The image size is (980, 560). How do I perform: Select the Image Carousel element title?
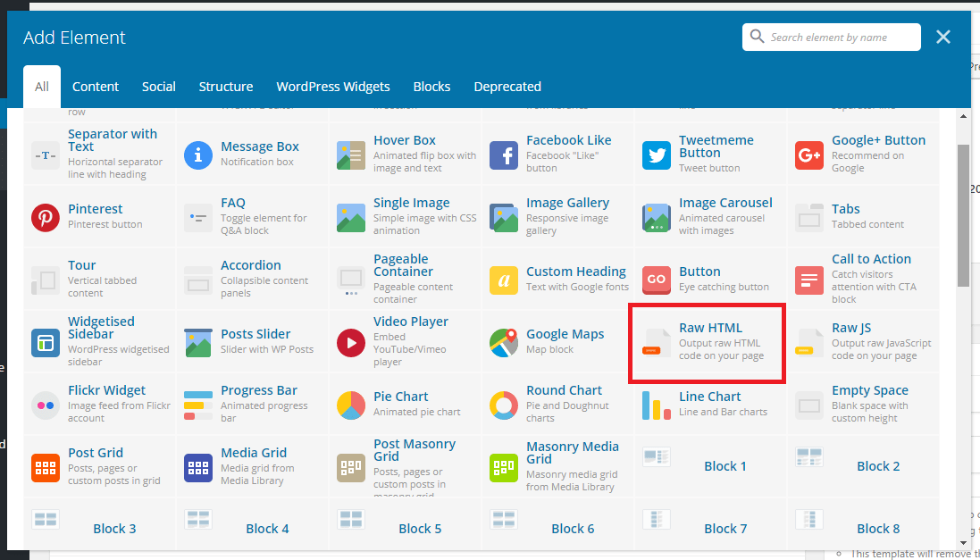(x=725, y=203)
